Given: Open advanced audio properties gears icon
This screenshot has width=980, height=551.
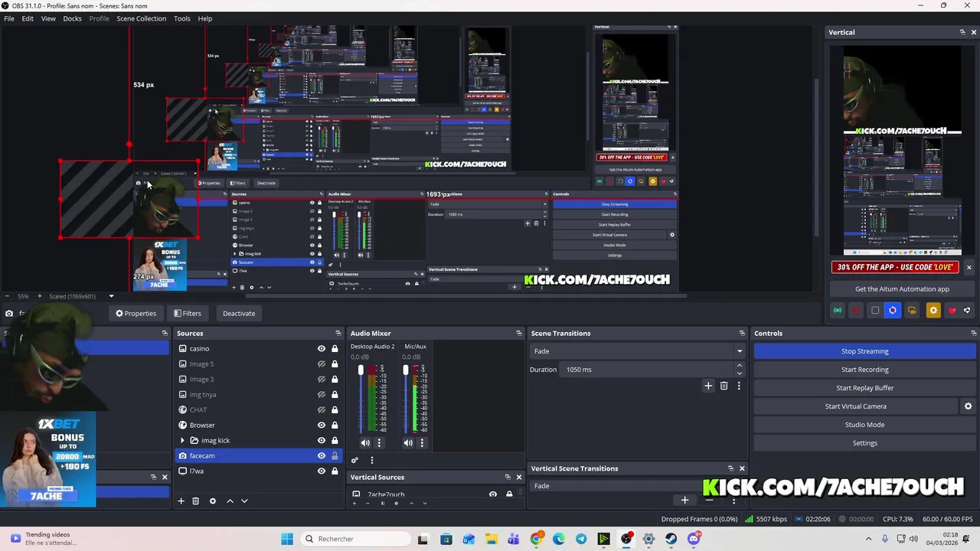Looking at the screenshot, I should tap(354, 460).
